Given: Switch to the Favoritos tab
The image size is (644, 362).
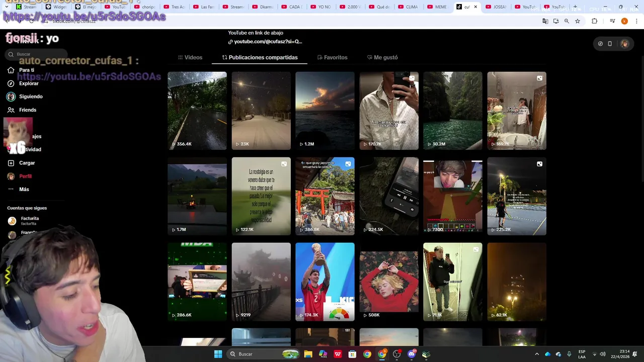Looking at the screenshot, I should pyautogui.click(x=333, y=57).
